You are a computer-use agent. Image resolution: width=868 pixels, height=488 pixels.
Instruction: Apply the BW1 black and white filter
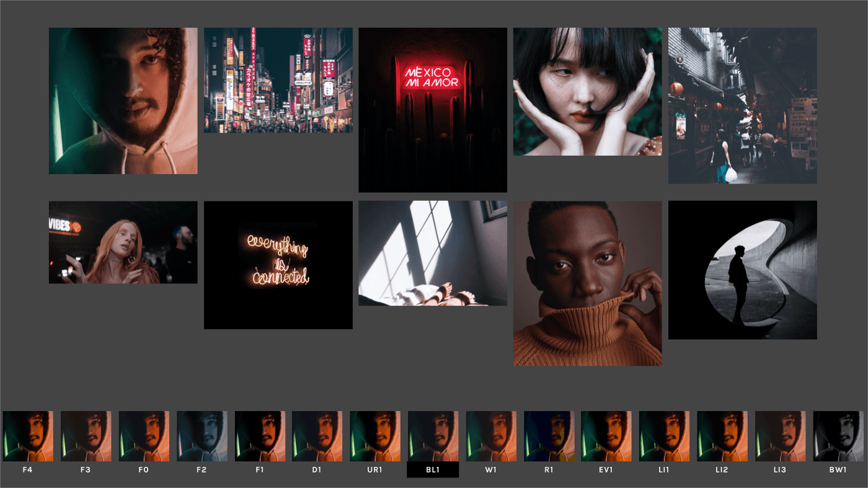point(838,436)
